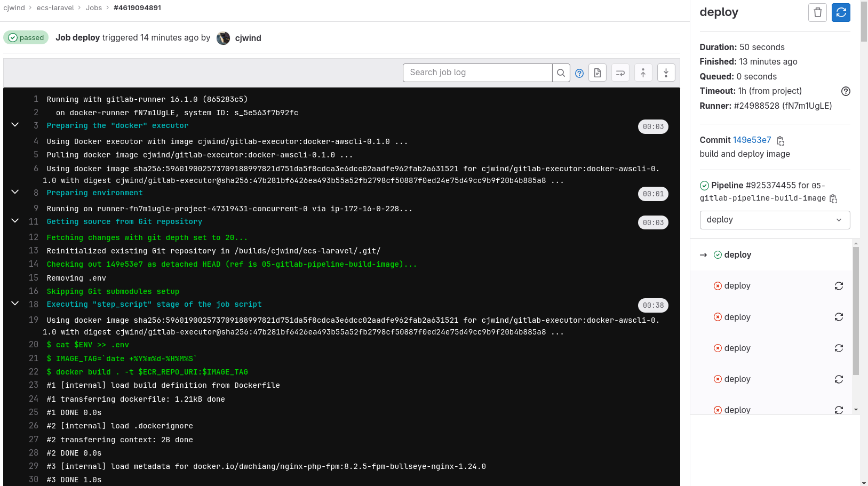Open the timeout help question icon
This screenshot has width=868, height=486.
[846, 91]
